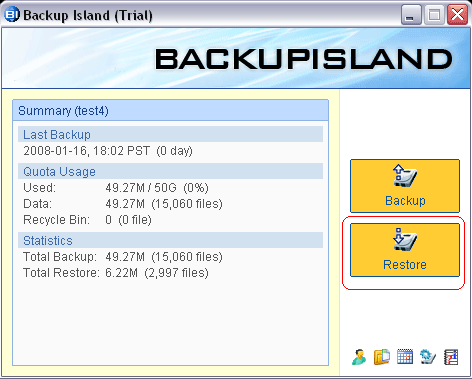Image resolution: width=472 pixels, height=379 pixels.
Task: Open the help notebook icon
Action: pyautogui.click(x=451, y=357)
